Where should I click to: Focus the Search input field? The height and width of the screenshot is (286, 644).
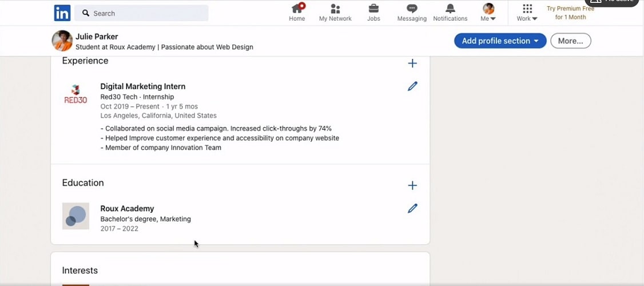142,13
